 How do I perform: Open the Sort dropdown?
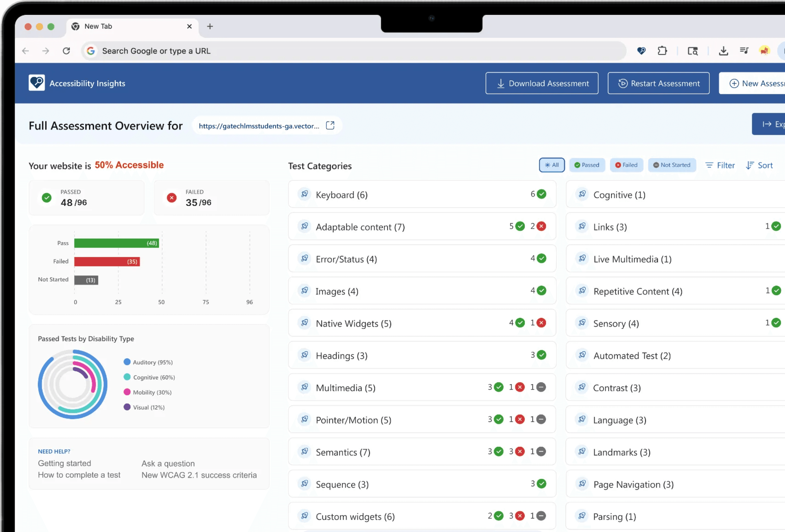tap(759, 165)
